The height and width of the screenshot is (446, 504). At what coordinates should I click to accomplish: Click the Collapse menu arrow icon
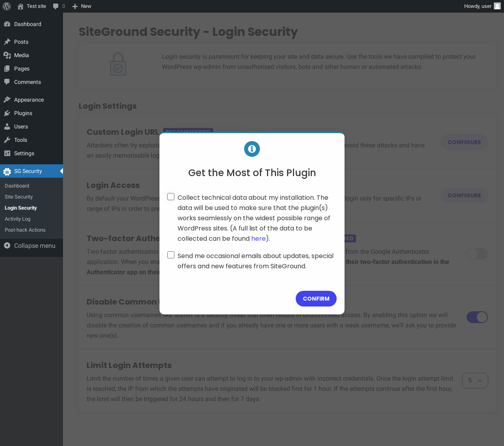7,245
